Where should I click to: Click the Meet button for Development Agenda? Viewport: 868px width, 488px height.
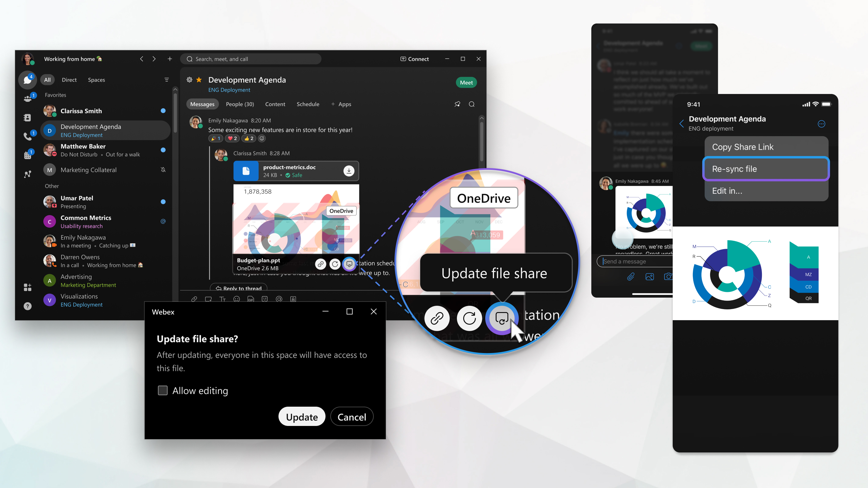pyautogui.click(x=466, y=82)
